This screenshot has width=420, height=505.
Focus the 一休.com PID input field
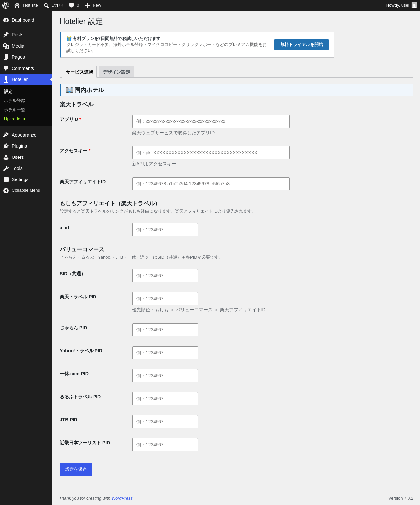point(165,376)
